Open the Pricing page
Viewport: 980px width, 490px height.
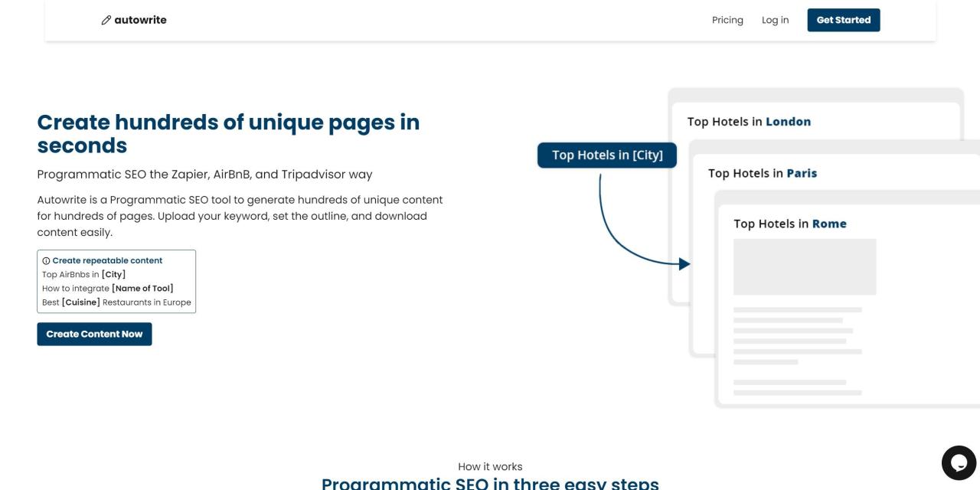tap(727, 20)
